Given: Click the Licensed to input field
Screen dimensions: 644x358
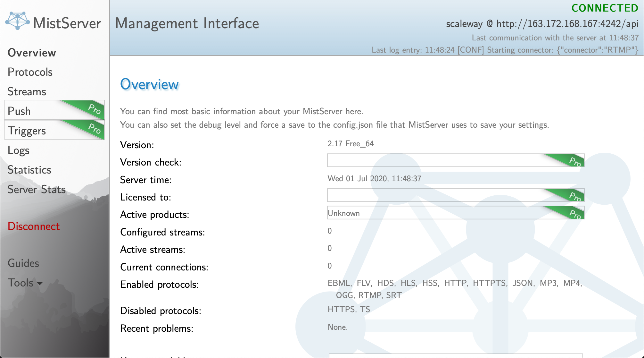Looking at the screenshot, I should click(433, 195).
